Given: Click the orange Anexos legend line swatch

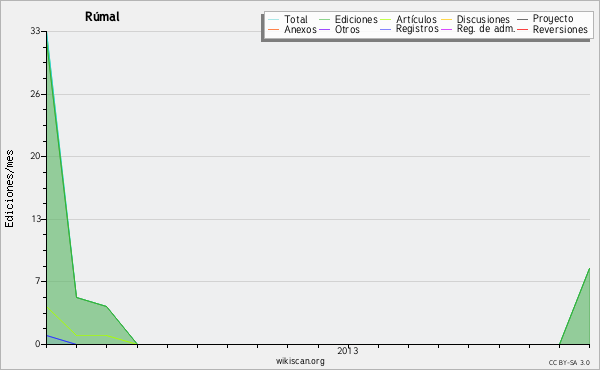Looking at the screenshot, I should pos(274,30).
